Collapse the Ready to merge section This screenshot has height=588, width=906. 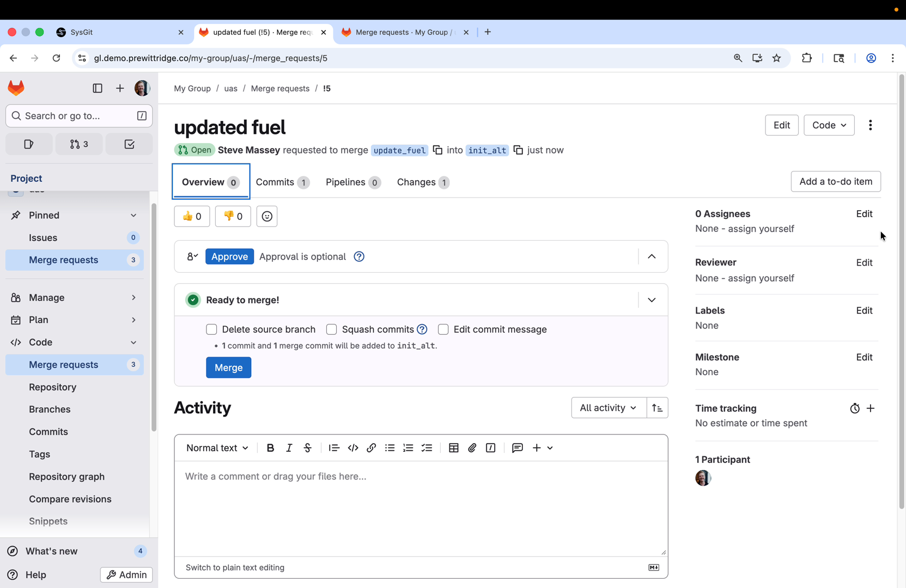pos(651,299)
